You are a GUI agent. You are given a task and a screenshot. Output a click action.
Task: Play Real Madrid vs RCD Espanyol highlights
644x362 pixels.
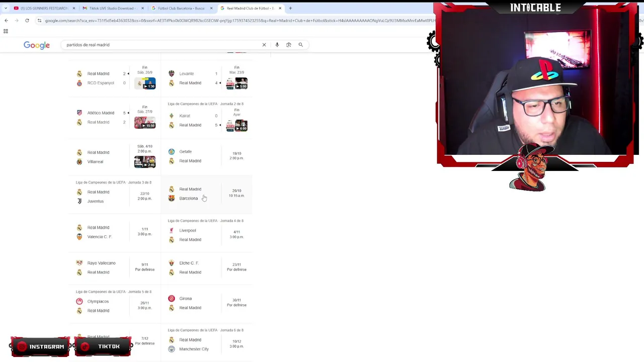pos(145,83)
